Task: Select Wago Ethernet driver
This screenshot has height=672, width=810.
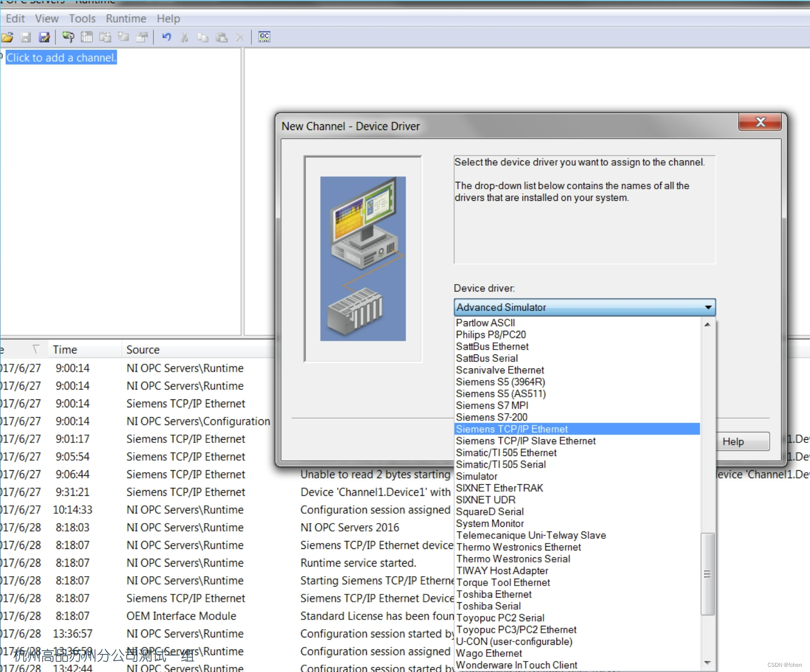Action: point(577,653)
